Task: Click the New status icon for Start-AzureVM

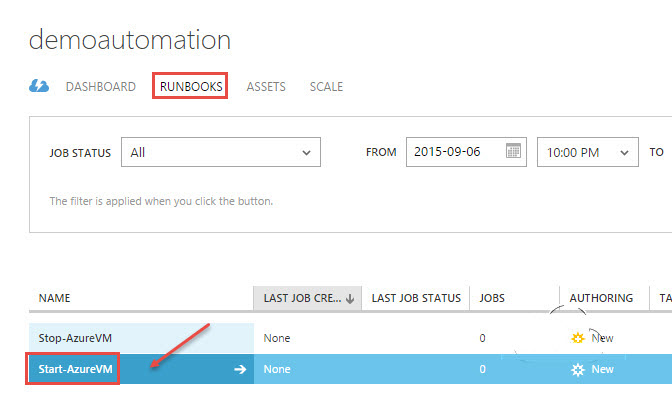Action: point(578,370)
